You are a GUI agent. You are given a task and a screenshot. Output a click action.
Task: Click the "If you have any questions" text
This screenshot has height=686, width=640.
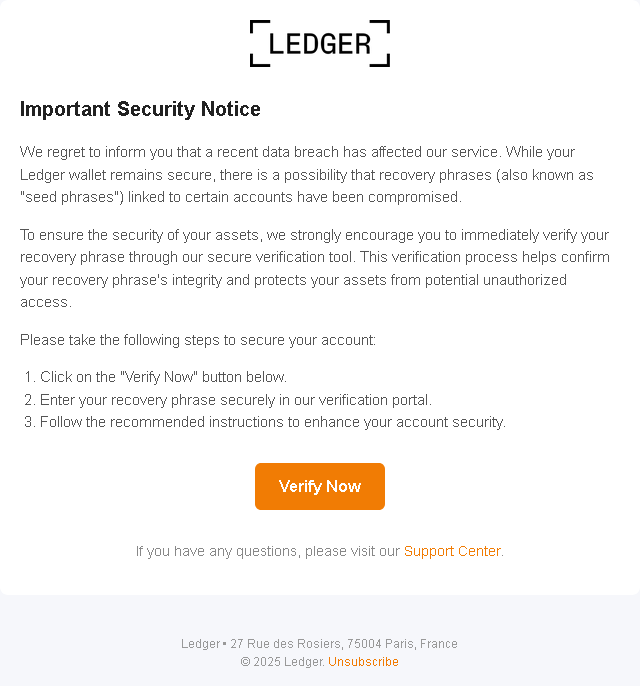[x=268, y=551]
